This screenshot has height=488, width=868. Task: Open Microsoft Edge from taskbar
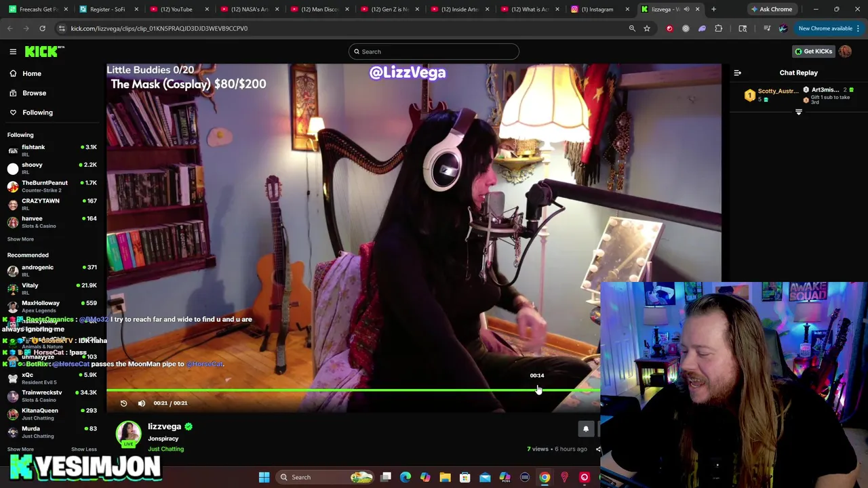coord(406,477)
